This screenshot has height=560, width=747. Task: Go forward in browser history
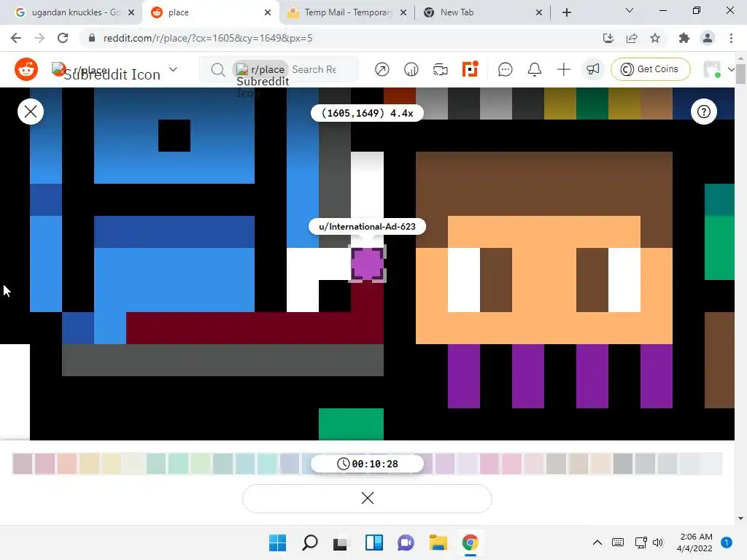coord(39,38)
